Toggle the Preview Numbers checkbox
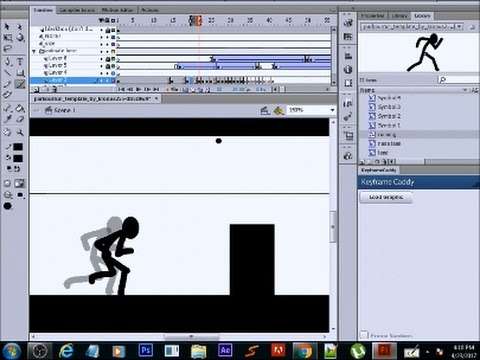The width and height of the screenshot is (480, 360). [x=364, y=334]
